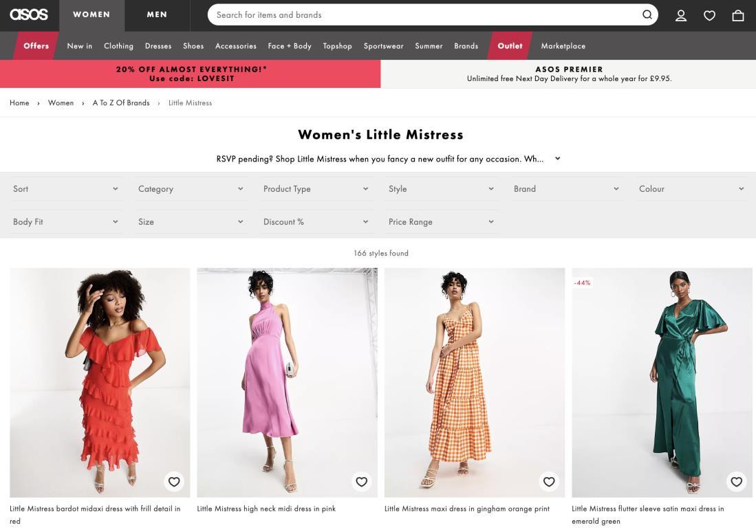Open the pink high neck midi dress photo
This screenshot has height=532, width=756.
pyautogui.click(x=288, y=382)
